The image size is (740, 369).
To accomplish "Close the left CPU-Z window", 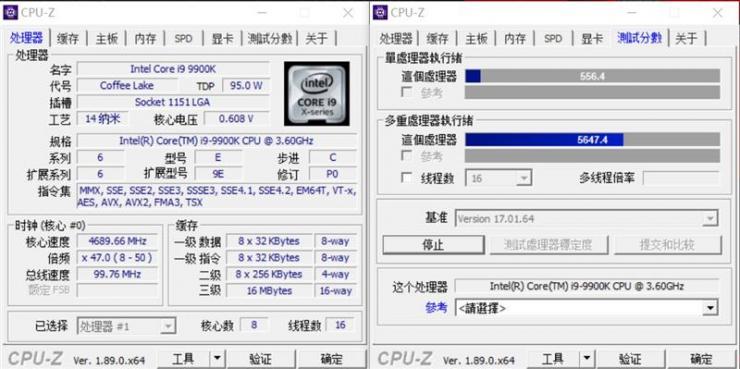I will [348, 13].
